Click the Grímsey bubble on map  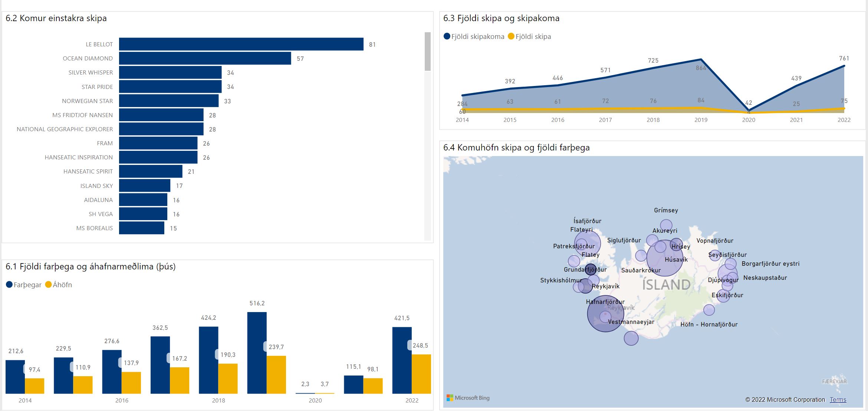point(666,225)
